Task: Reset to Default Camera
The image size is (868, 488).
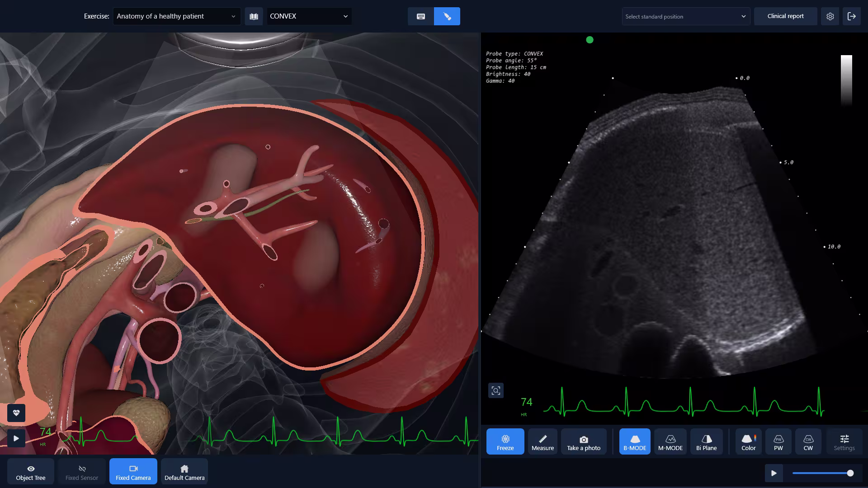Action: click(x=184, y=471)
